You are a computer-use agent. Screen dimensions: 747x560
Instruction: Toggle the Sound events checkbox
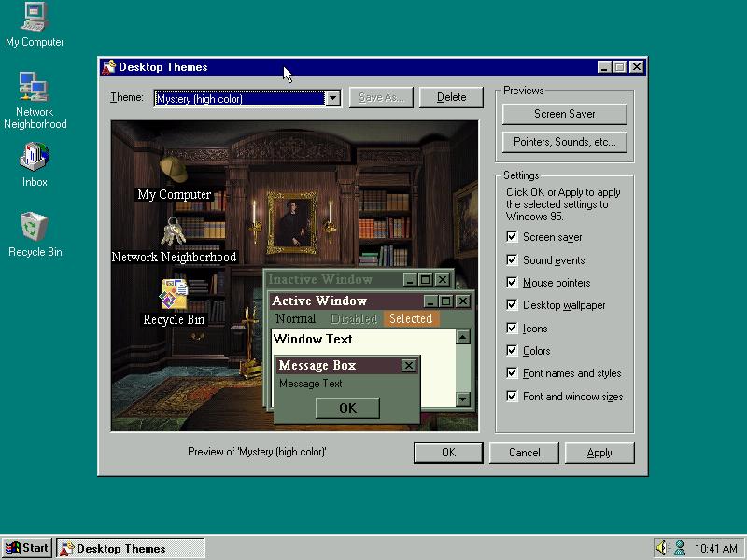tap(512, 259)
